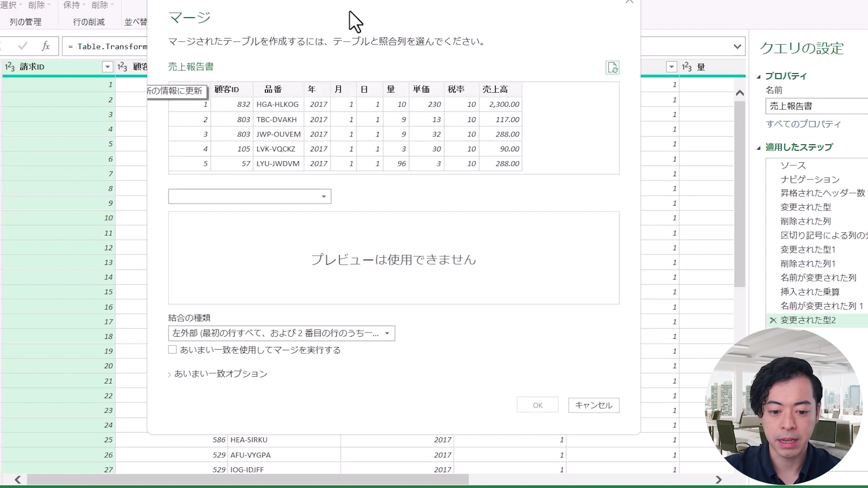Enable あいまい一致を使用してマージを実行する checkbox
The width and height of the screenshot is (868, 488).
[x=172, y=349]
